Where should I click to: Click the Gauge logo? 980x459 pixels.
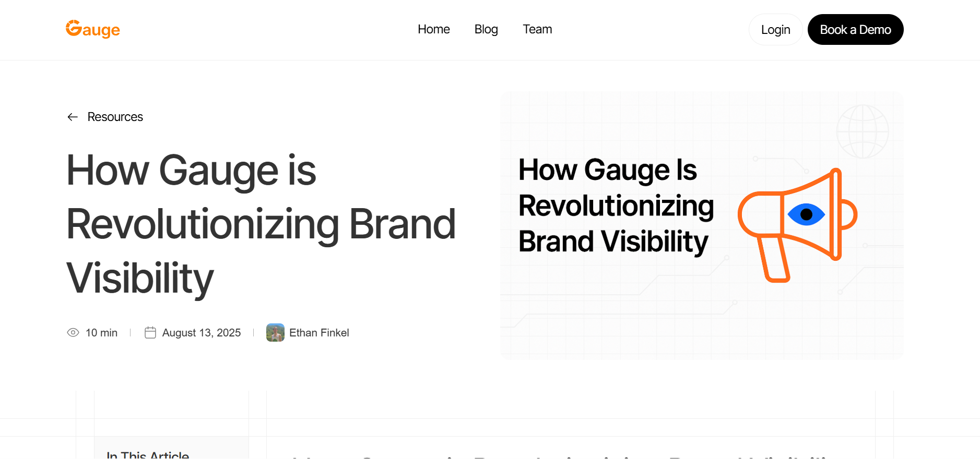coord(93,29)
